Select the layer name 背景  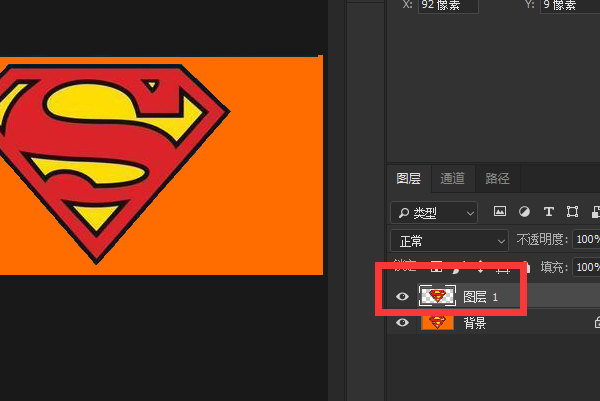click(475, 323)
